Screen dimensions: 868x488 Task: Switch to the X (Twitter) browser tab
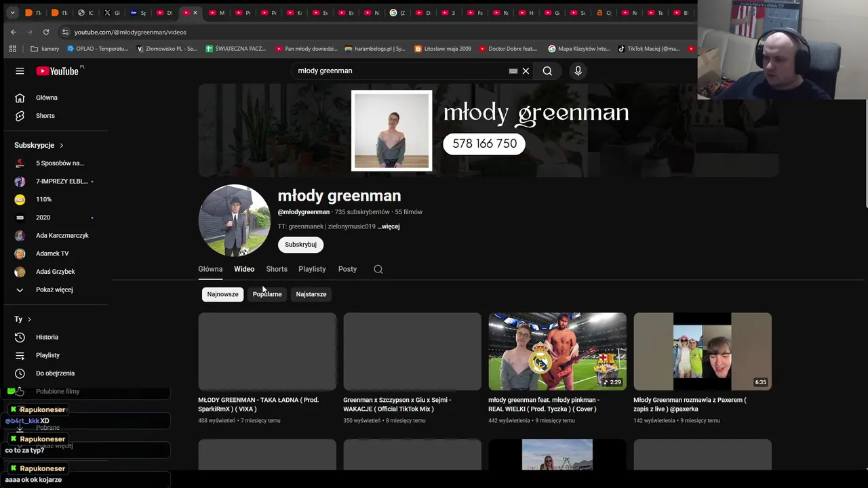tap(111, 13)
